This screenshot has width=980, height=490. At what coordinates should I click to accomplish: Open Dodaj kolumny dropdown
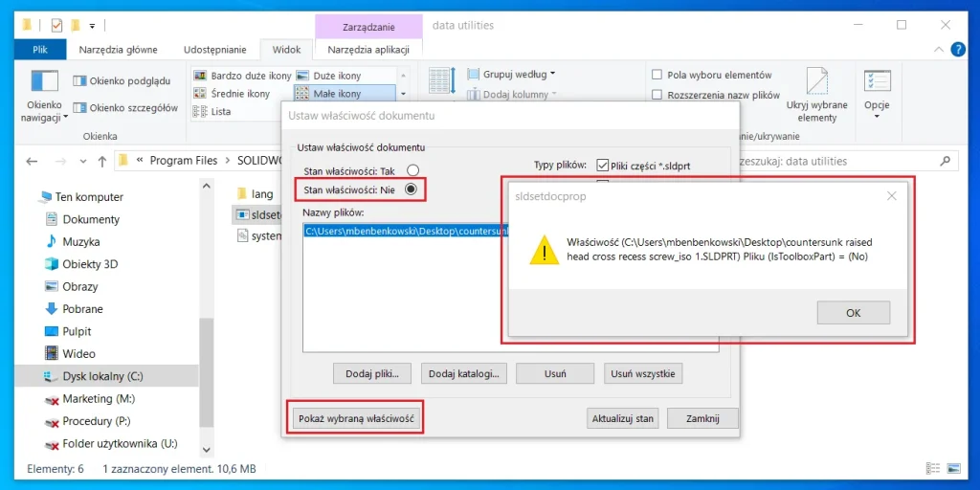tap(511, 95)
